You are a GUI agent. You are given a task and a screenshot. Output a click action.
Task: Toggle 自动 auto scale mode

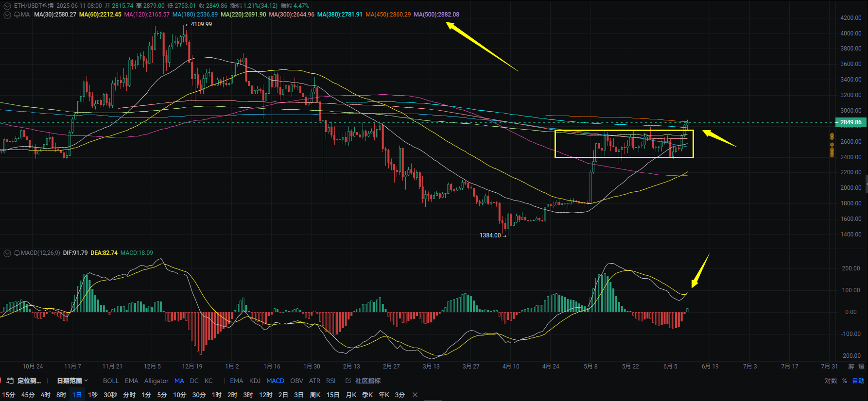click(858, 381)
